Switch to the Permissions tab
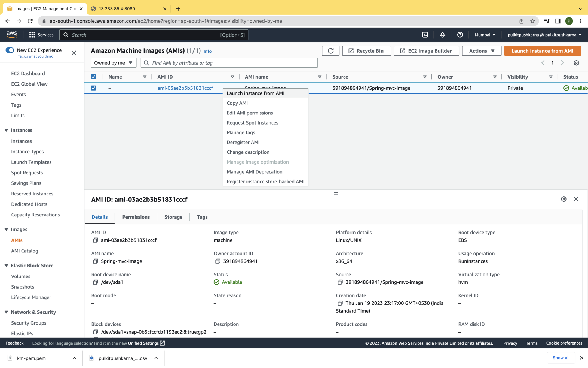The width and height of the screenshot is (588, 368). 136,217
